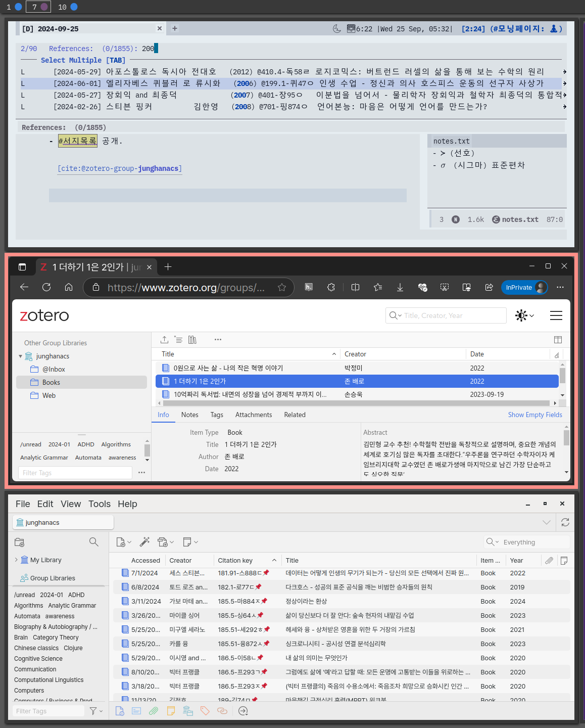Click the Emacs tab-bar new tab plus
Viewport: 585px width, 728px height.
(175, 28)
